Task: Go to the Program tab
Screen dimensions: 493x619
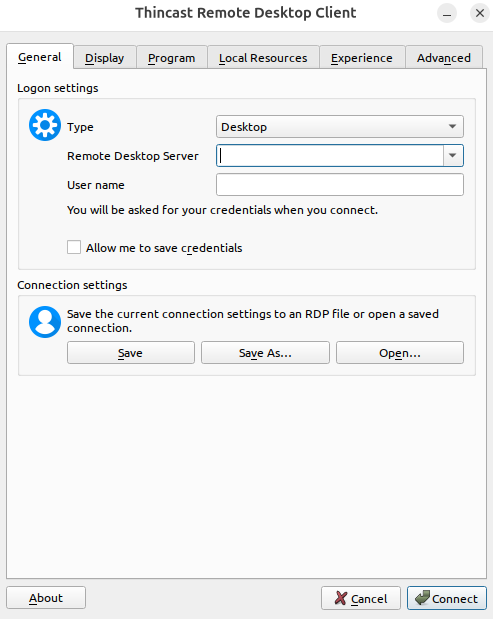Action: click(172, 58)
